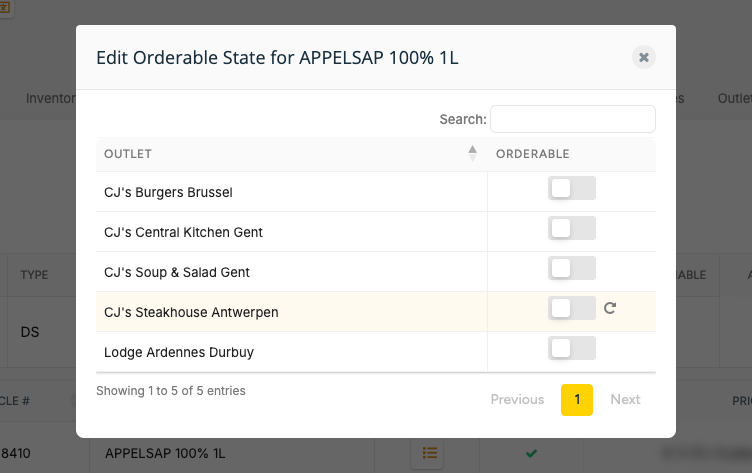Open the Inventory tab behind the dialog
Viewport: 752px width, 473px height.
pos(50,98)
